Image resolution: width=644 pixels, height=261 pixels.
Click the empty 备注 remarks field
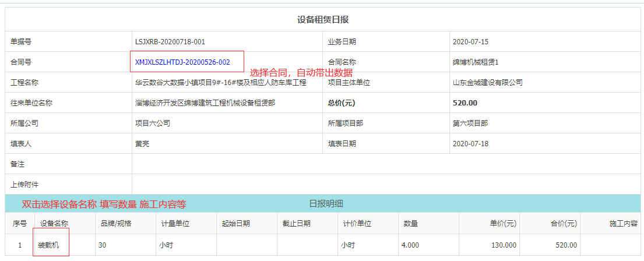(x=386, y=164)
